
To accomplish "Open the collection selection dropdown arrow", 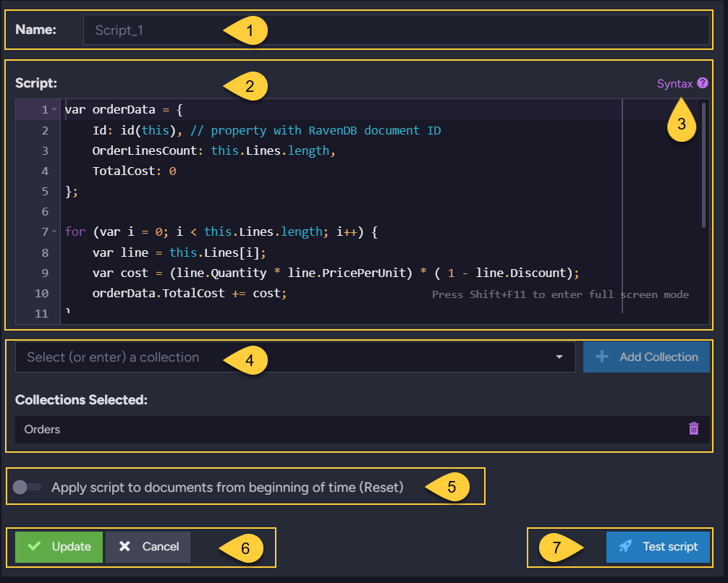I will (x=559, y=357).
